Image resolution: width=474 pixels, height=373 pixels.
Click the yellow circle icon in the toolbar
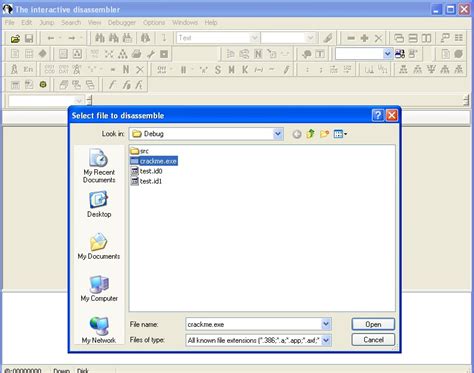click(43, 85)
